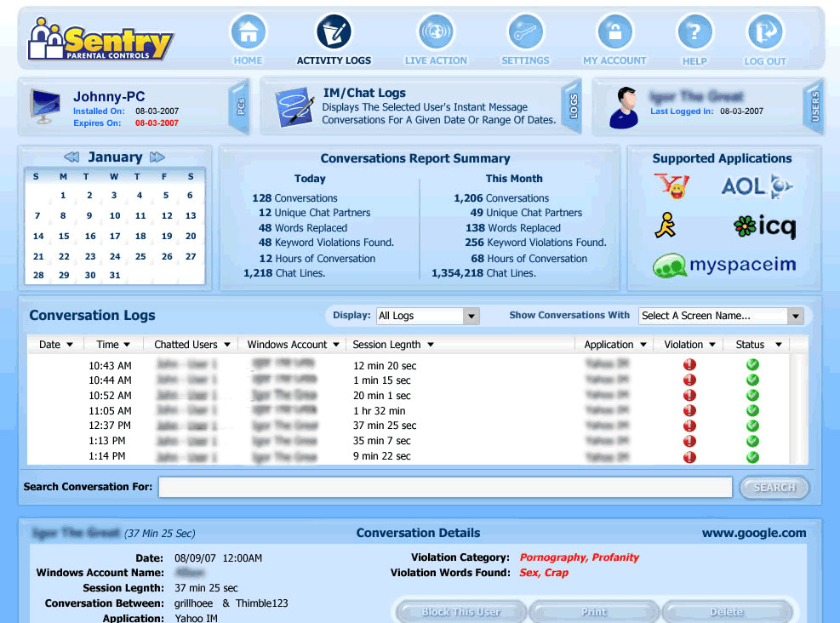
Task: Open the Status column dropdown
Action: point(779,345)
